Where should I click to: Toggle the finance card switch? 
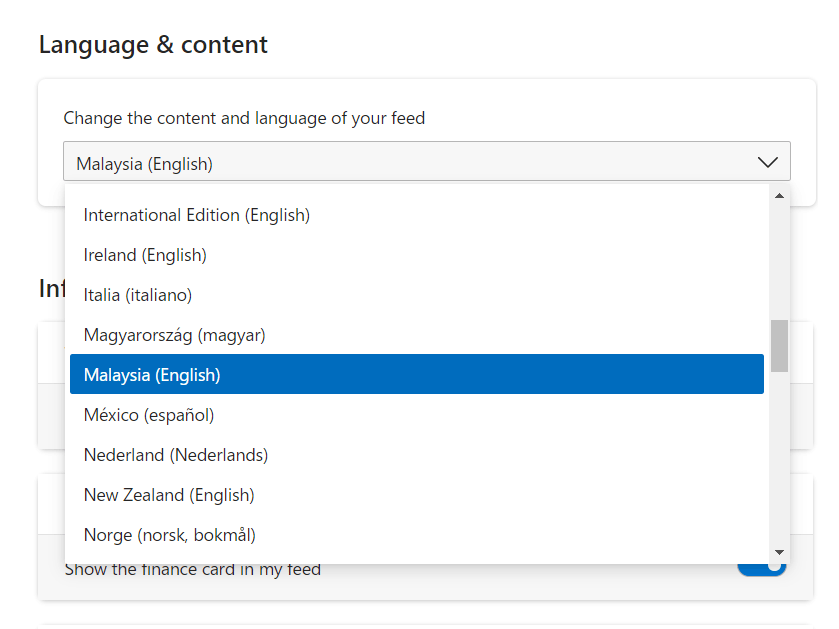(x=762, y=570)
